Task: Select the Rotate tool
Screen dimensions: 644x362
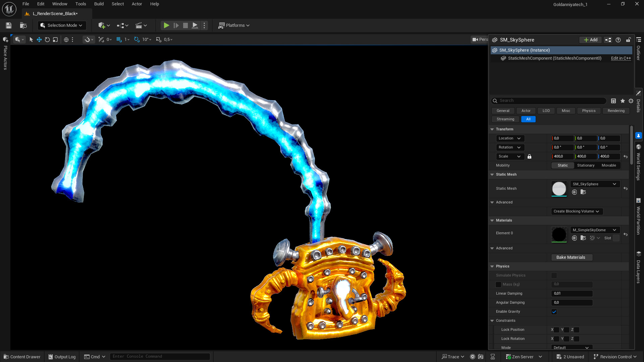Action: coord(47,39)
